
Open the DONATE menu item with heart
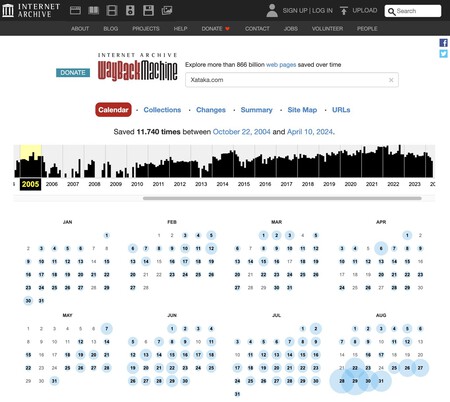tap(216, 29)
